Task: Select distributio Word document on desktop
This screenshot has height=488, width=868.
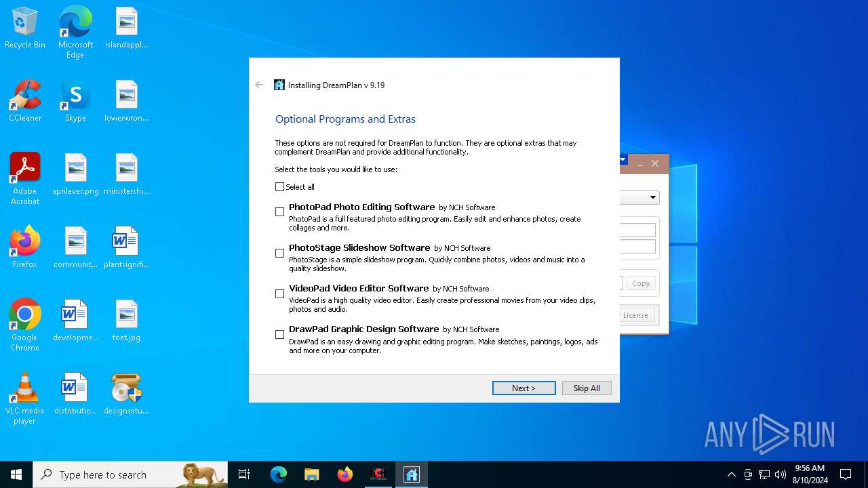Action: [75, 394]
